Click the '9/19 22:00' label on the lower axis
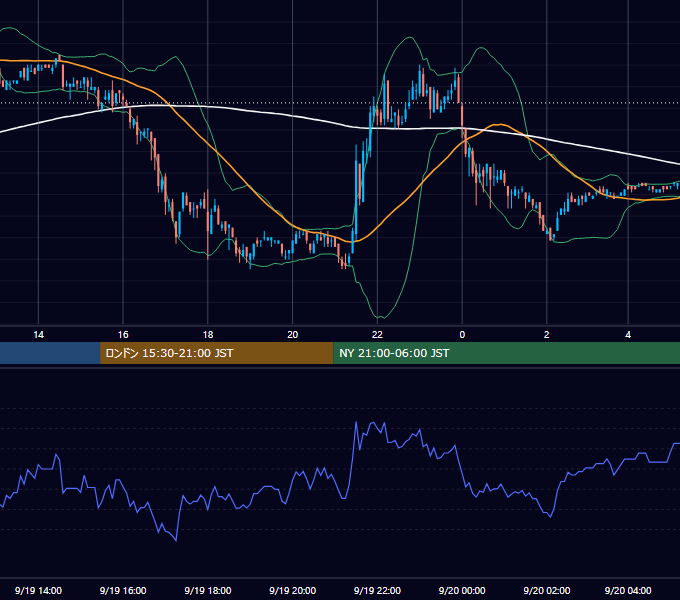Viewport: 680px width, 600px height. tap(377, 590)
